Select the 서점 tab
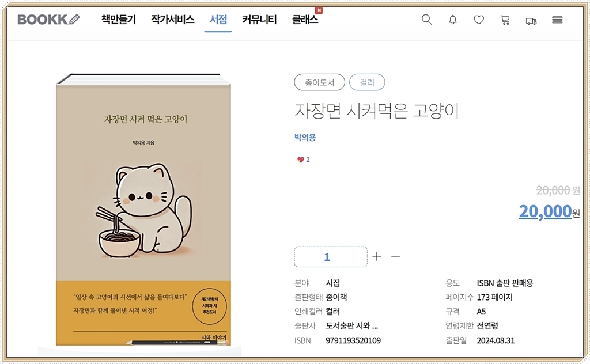 pos(218,20)
